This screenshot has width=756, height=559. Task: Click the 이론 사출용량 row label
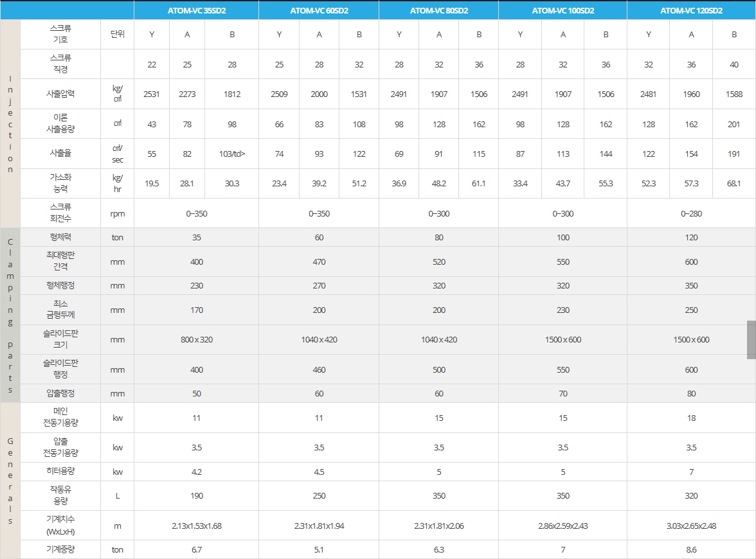pos(60,124)
